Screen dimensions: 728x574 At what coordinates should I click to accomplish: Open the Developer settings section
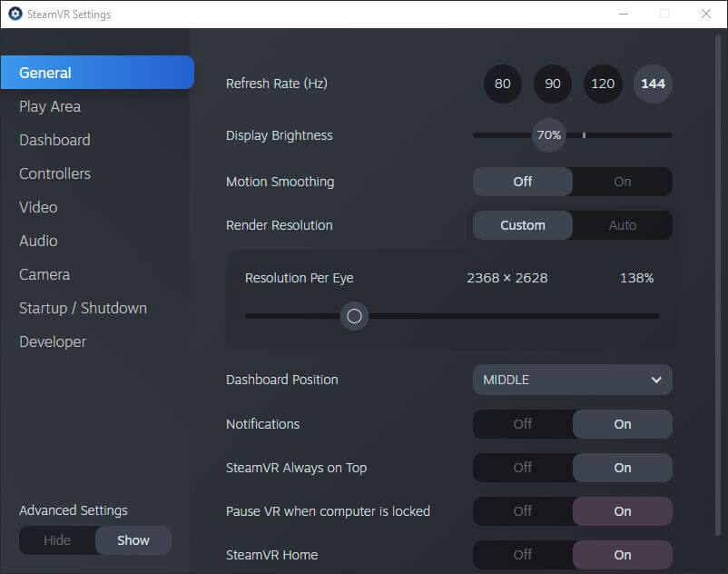pyautogui.click(x=53, y=341)
